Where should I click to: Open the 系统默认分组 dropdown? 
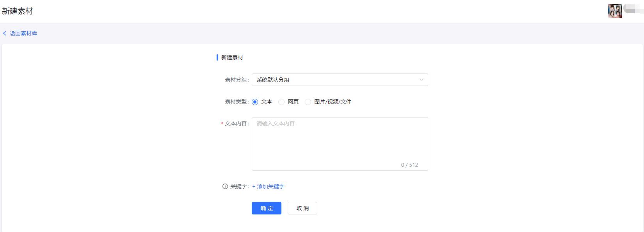pos(336,80)
